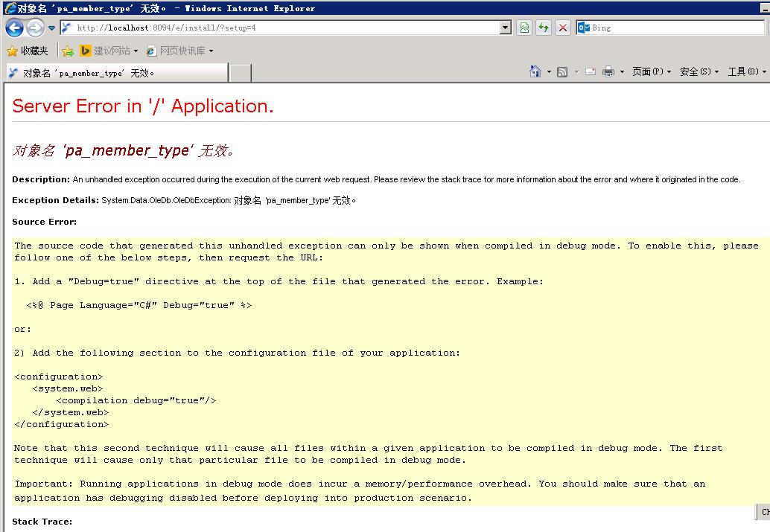Click the RSS feeds icon
Image resolution: width=770 pixels, height=532 pixels.
(562, 71)
